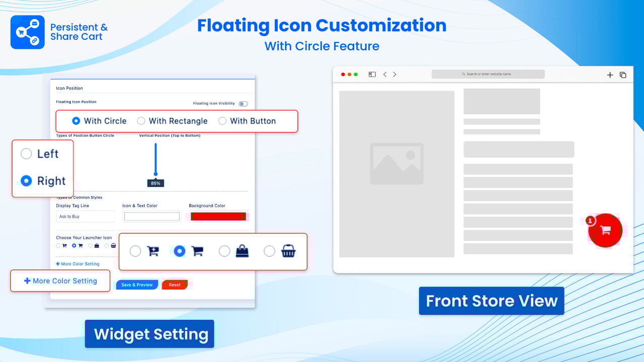
Task: Click the Persistent & Share Cart app logo
Action: 28,32
